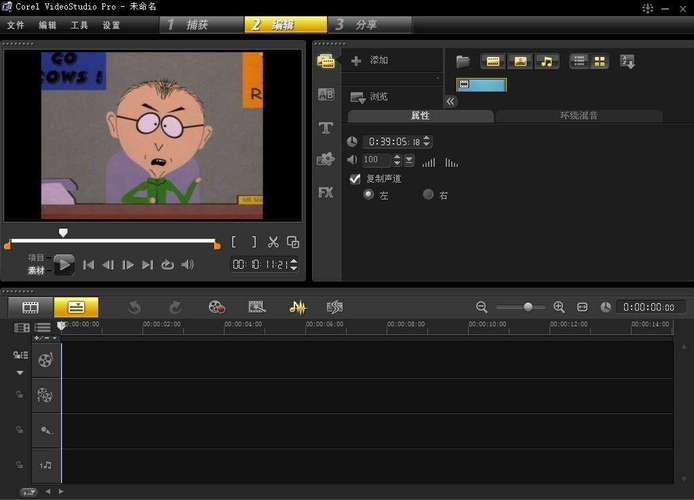Open record/capture option icon
Screen dimensions: 694x500
click(x=216, y=307)
